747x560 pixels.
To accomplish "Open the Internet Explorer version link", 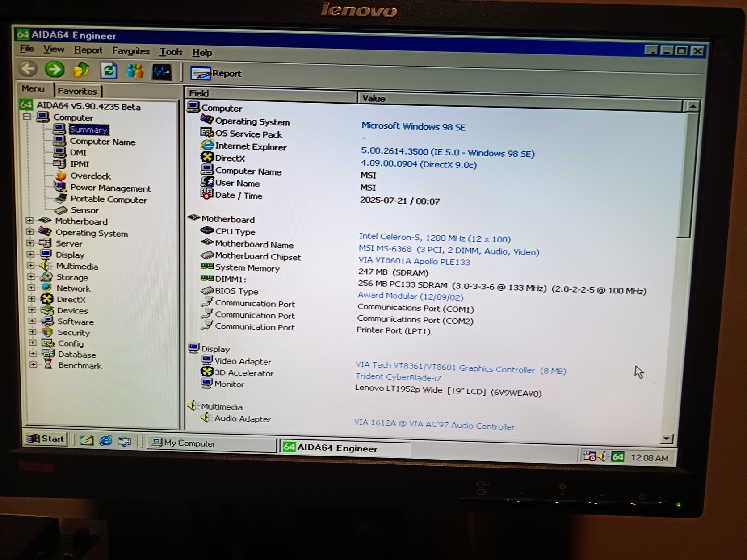I will 448,152.
